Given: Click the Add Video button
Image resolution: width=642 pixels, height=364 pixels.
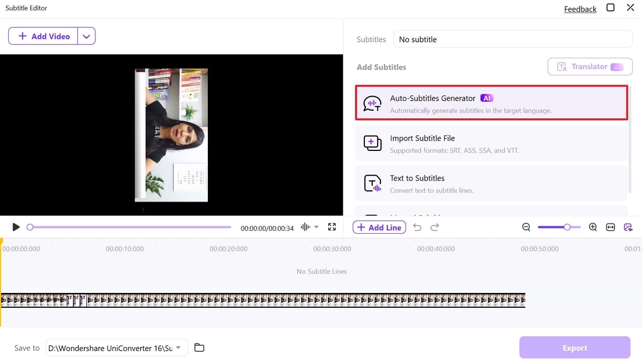Looking at the screenshot, I should [x=43, y=36].
